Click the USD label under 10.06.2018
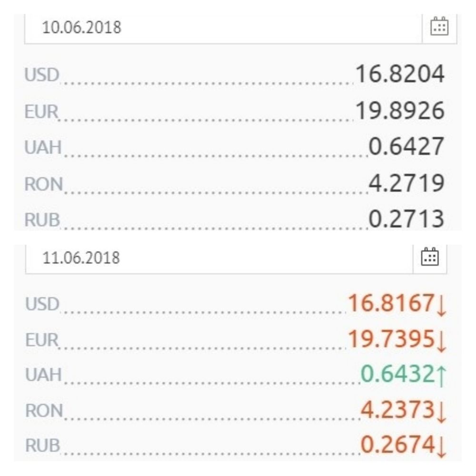 41,76
